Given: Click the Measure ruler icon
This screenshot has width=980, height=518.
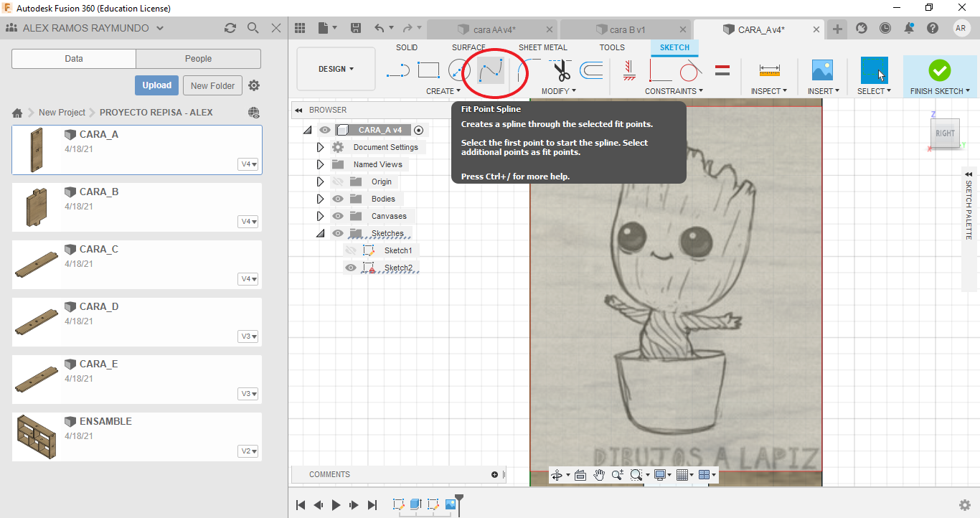Looking at the screenshot, I should click(769, 70).
